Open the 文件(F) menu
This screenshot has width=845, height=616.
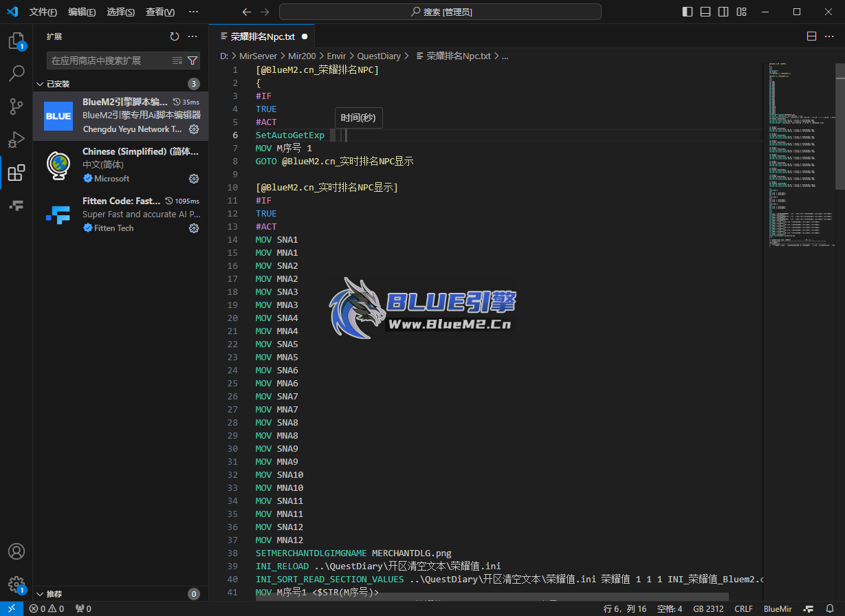tap(43, 12)
